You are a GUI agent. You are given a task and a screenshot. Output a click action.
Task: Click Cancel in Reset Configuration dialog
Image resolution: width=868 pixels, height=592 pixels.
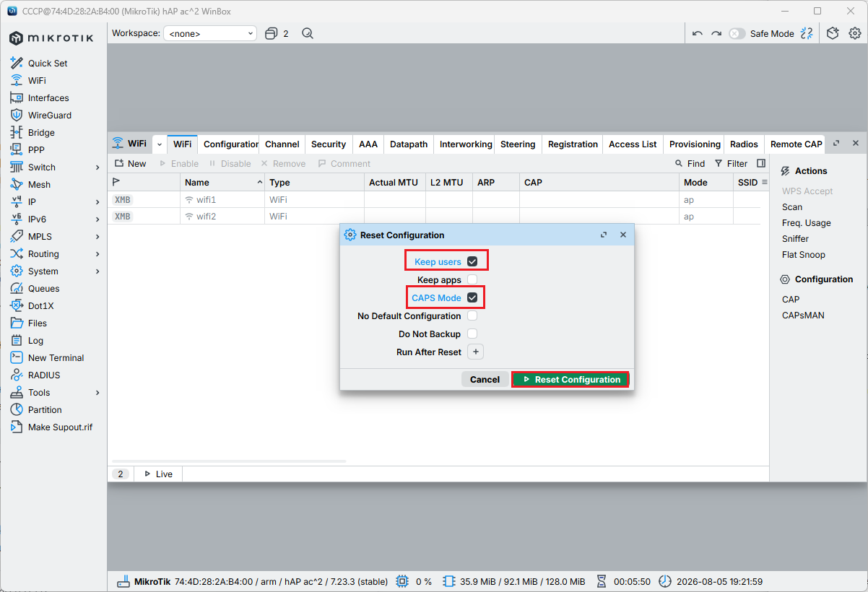[x=485, y=379]
